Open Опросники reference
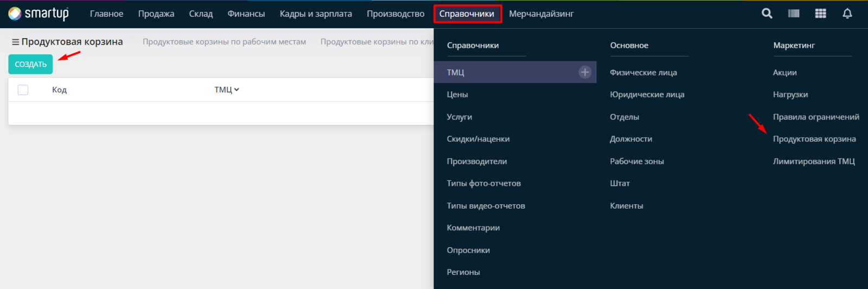 point(468,250)
